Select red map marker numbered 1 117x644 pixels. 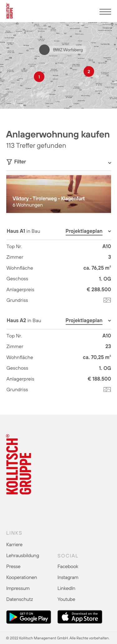coord(39,77)
